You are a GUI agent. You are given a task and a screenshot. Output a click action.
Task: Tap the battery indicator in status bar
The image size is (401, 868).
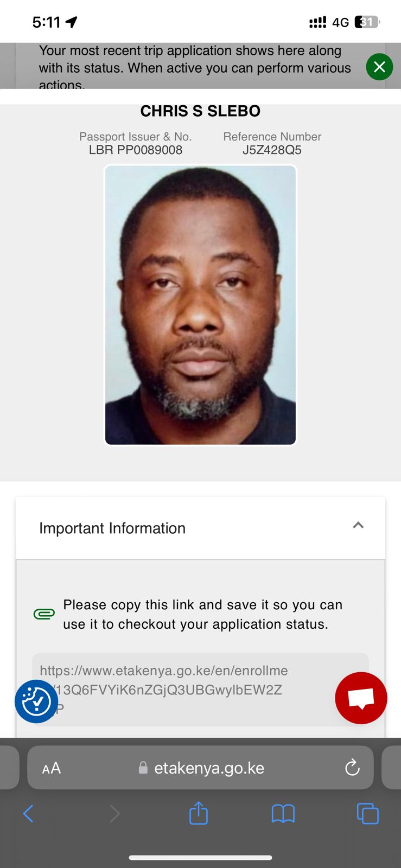click(367, 22)
